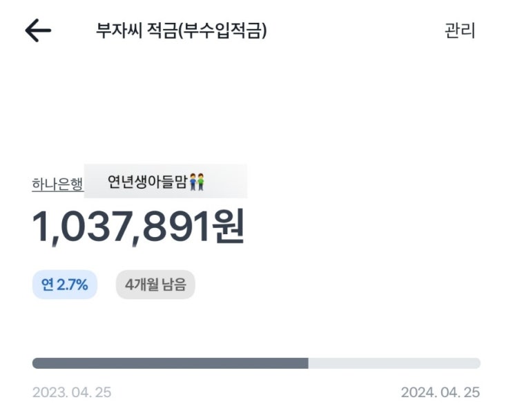
Task: Tap the 4개월 남음 remaining badge
Action: [x=155, y=285]
